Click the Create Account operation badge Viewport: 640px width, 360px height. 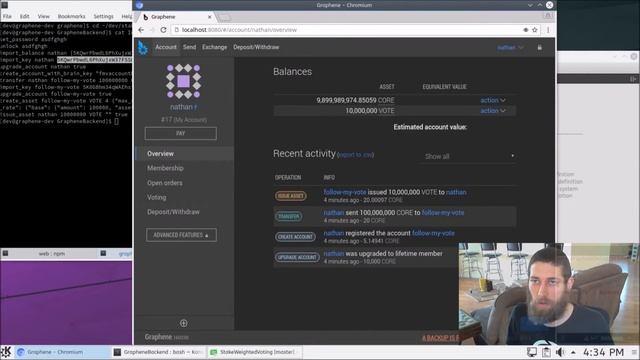coord(295,237)
